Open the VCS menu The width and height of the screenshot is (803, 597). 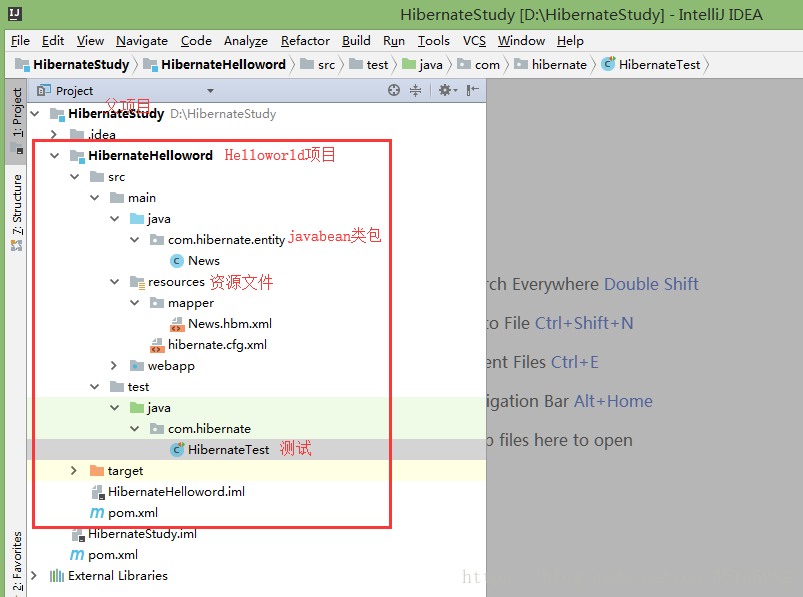(x=474, y=40)
